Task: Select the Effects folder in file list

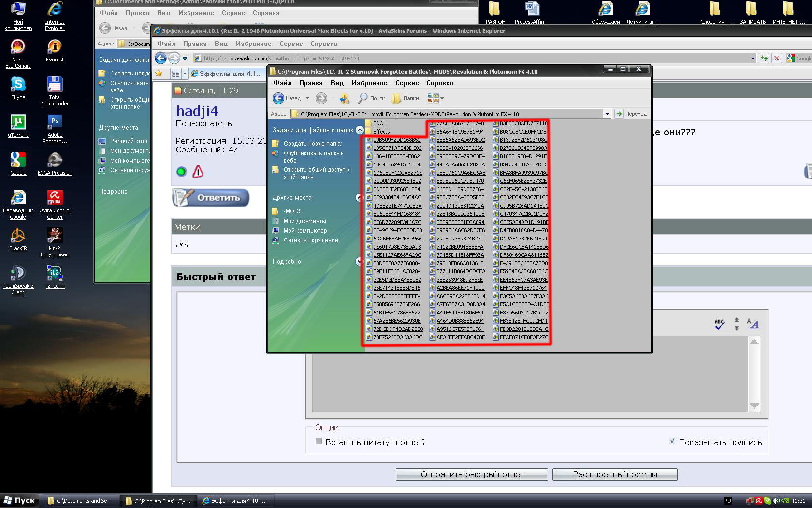Action: [x=377, y=132]
